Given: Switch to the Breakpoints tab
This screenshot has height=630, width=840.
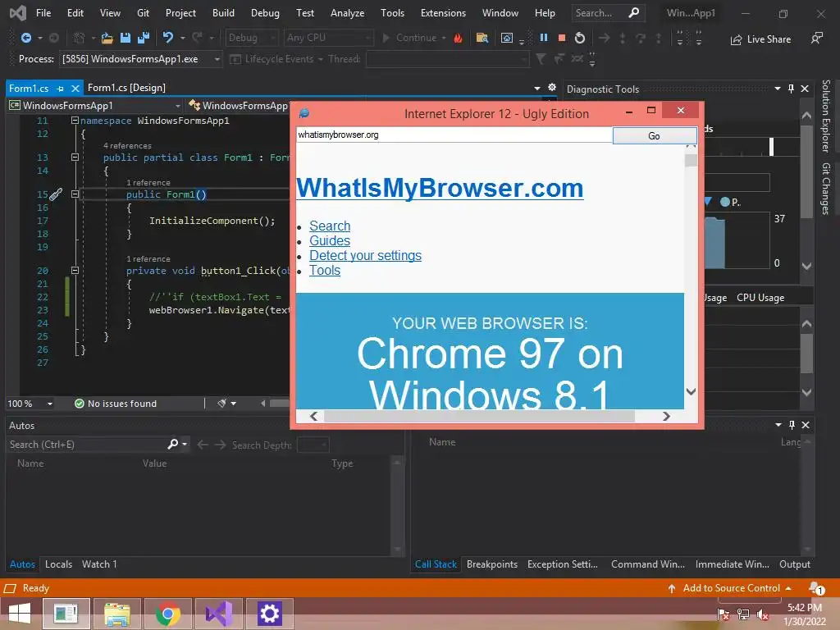Looking at the screenshot, I should pyautogui.click(x=492, y=564).
